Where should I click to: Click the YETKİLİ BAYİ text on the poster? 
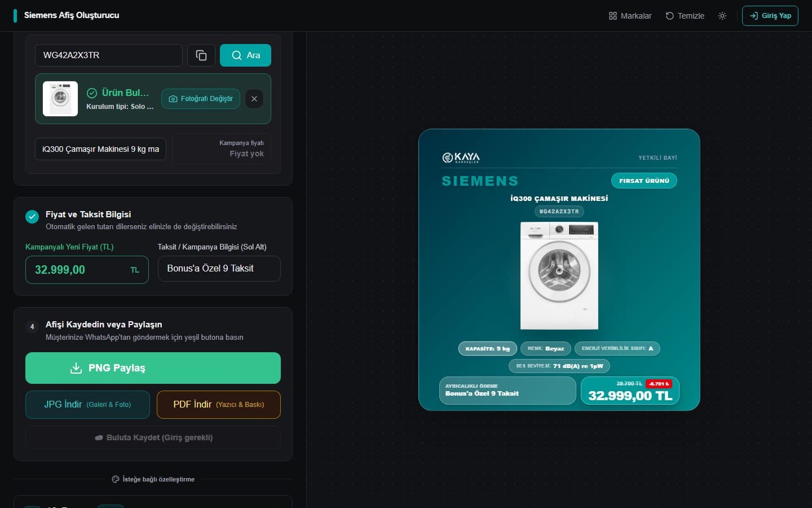click(x=657, y=158)
